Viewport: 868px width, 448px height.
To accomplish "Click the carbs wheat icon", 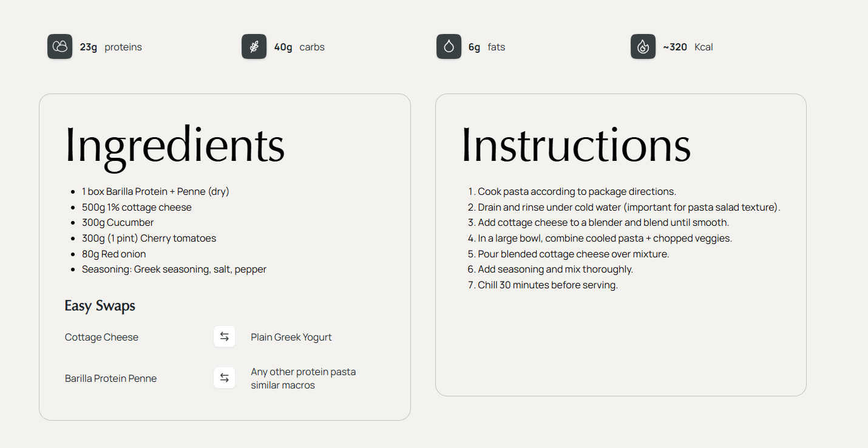I will (x=254, y=47).
